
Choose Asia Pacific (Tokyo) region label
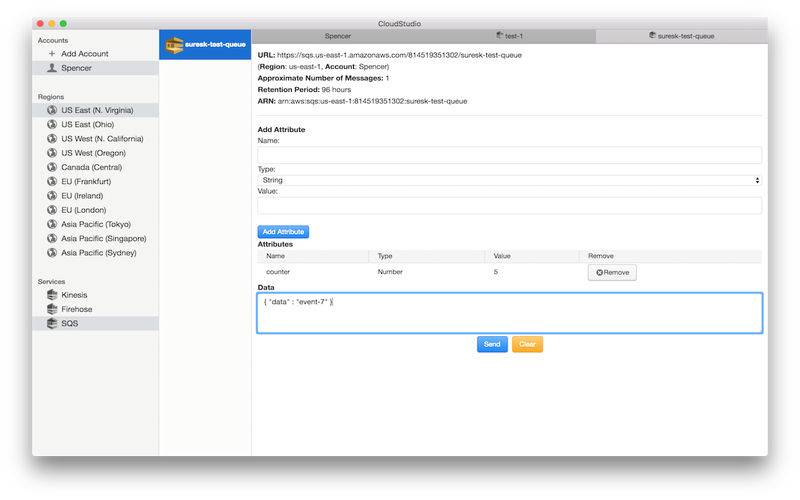tap(96, 224)
